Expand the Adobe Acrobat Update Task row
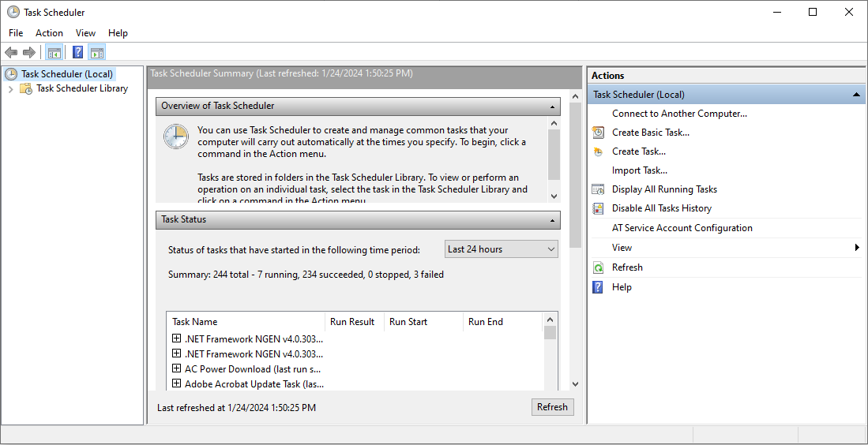 click(176, 383)
